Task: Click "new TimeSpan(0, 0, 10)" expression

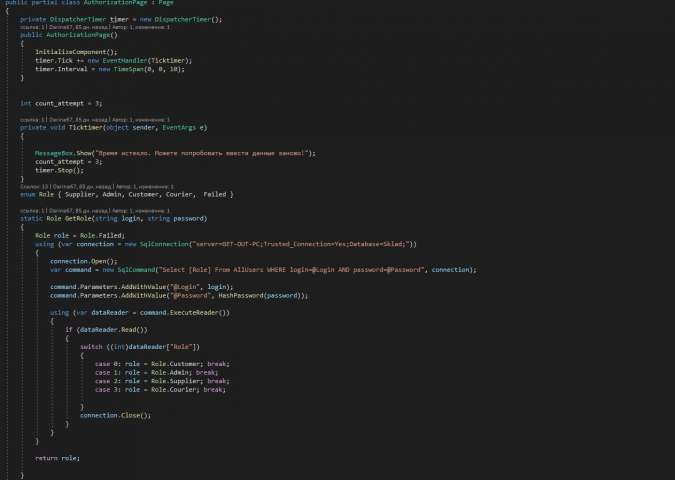Action: point(139,69)
